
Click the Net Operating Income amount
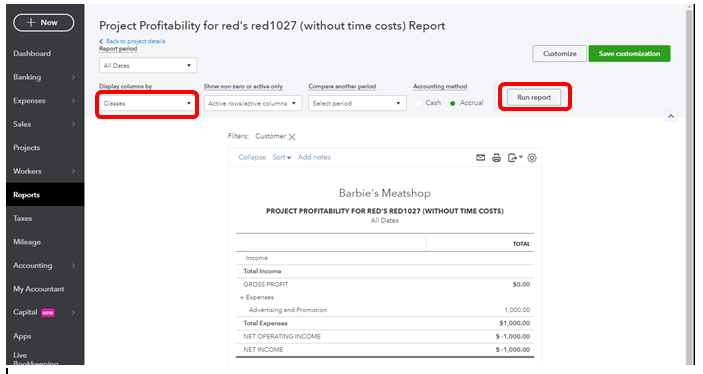tap(513, 336)
